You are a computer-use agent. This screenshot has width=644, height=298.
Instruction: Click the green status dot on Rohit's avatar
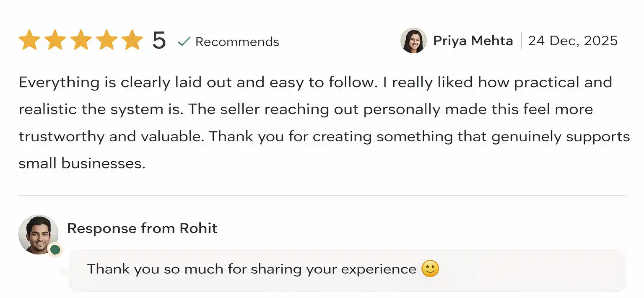pos(55,250)
